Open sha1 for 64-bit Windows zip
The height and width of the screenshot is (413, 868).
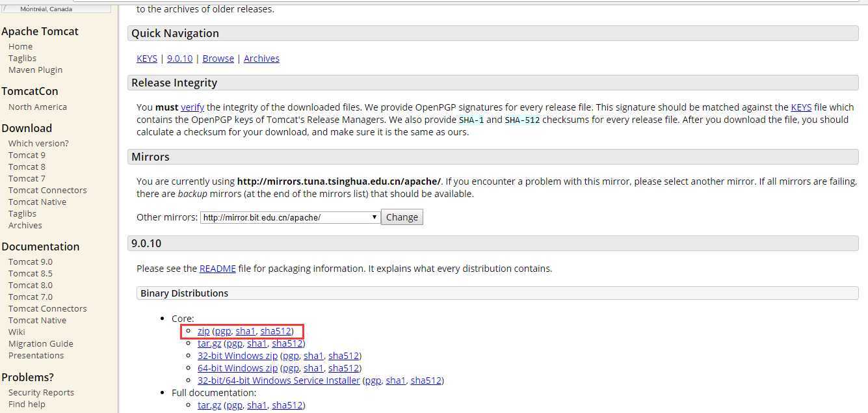click(x=313, y=368)
